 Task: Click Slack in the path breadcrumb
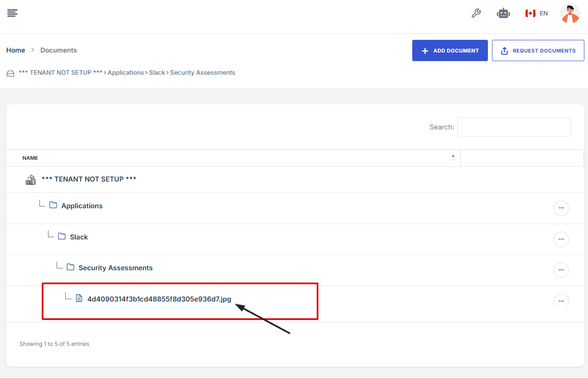pyautogui.click(x=157, y=72)
